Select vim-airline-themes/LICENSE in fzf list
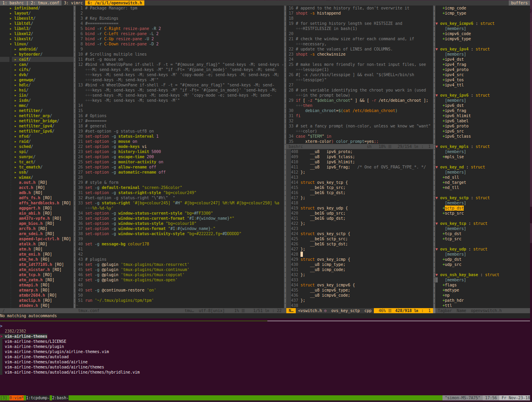Screen dimensions: 532x402 [35, 341]
